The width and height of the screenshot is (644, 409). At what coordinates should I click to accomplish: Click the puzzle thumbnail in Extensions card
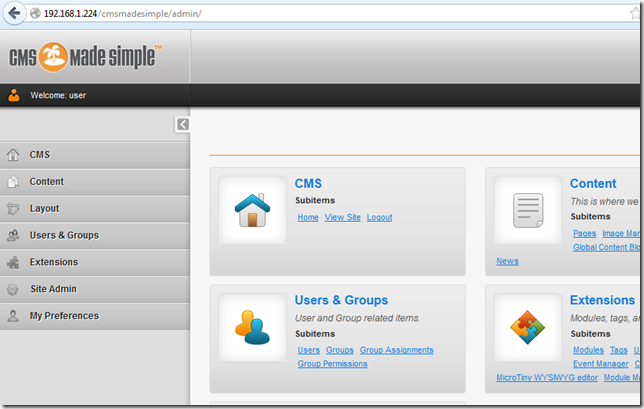tap(528, 327)
